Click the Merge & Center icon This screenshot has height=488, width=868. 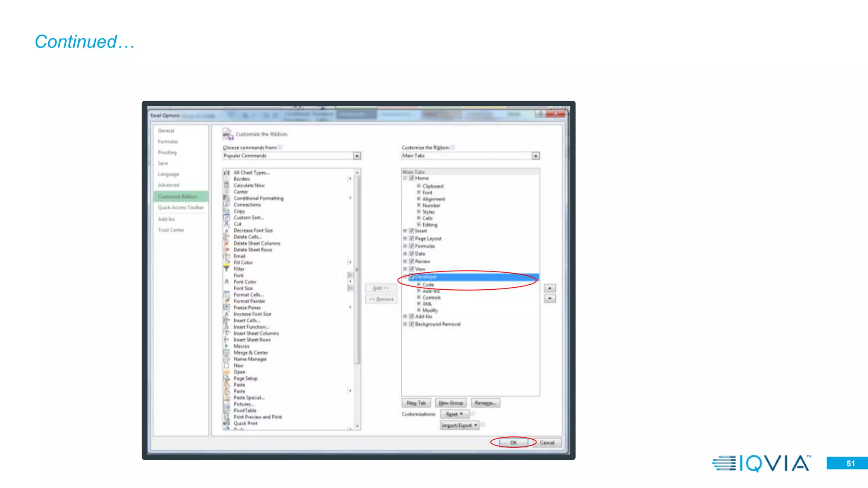226,352
